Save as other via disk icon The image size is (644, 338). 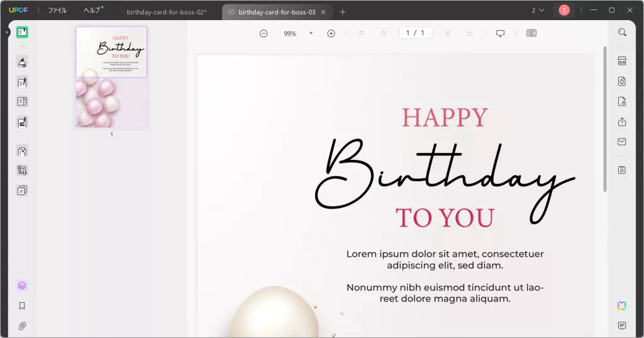[x=622, y=170]
